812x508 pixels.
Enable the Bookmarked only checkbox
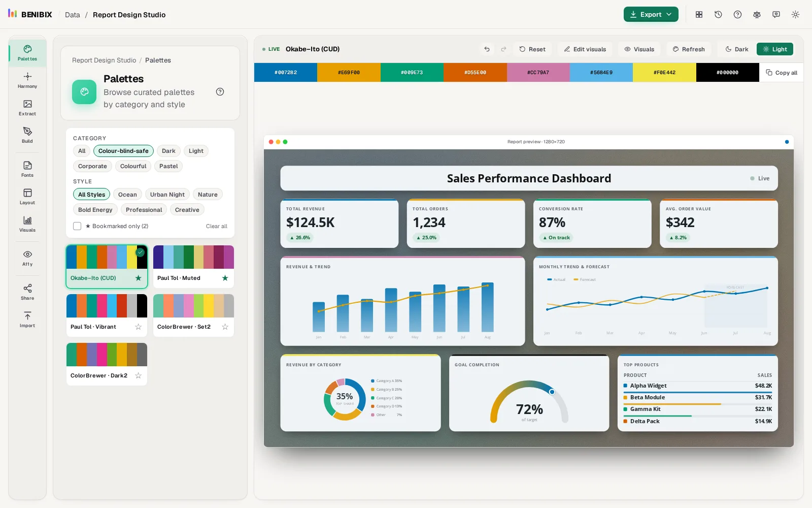(77, 226)
